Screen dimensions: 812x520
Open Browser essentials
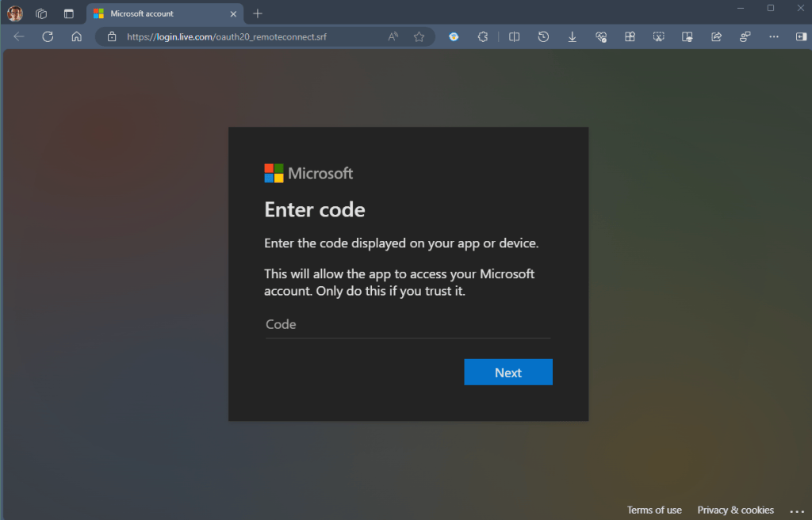(x=600, y=36)
